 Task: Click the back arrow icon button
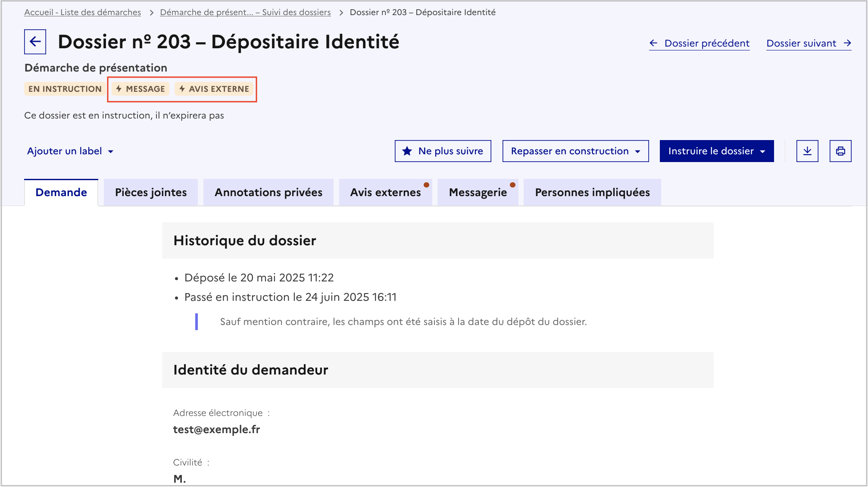(35, 42)
